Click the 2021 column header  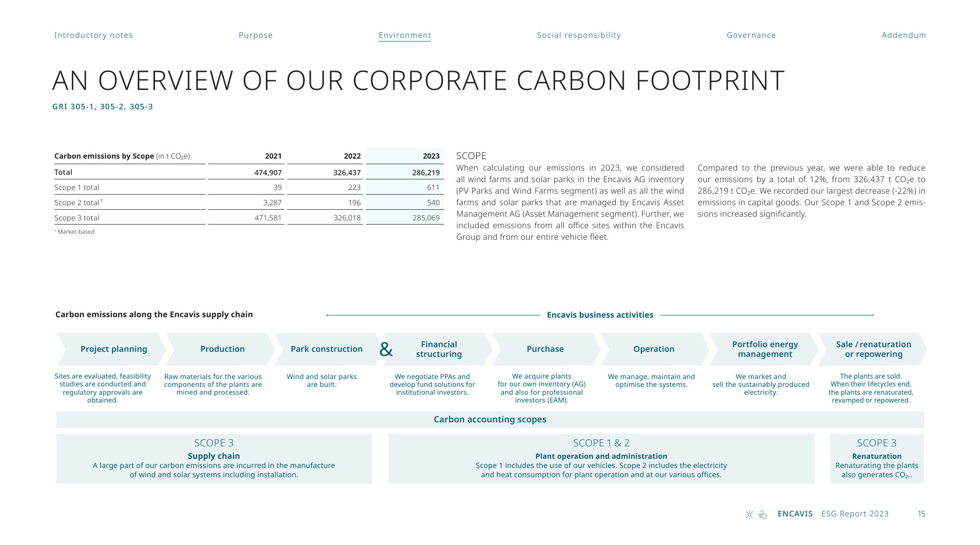pyautogui.click(x=273, y=156)
